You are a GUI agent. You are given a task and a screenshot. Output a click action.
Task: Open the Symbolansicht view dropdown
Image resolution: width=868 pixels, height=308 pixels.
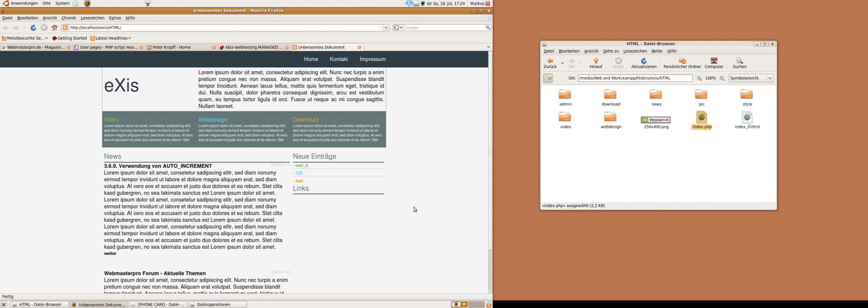tap(751, 78)
